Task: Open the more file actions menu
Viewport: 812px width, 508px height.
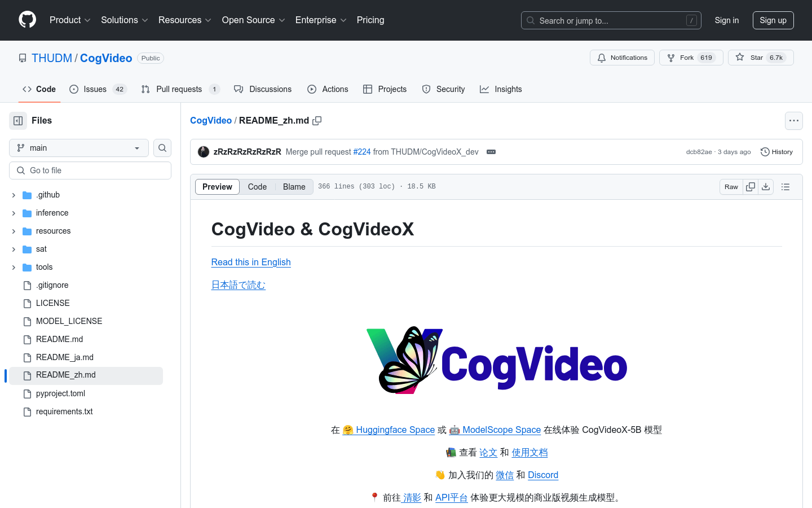Action: coord(794,121)
